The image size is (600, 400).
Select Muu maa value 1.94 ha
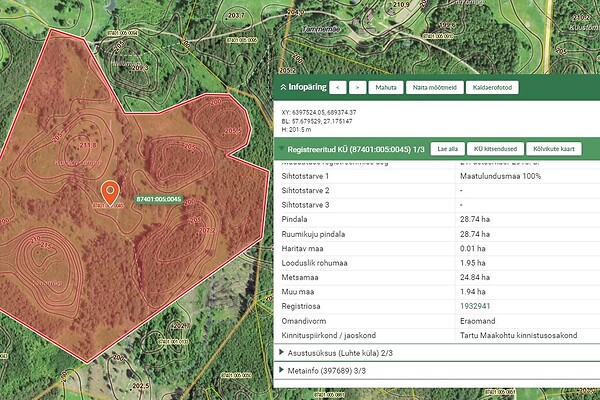click(473, 292)
